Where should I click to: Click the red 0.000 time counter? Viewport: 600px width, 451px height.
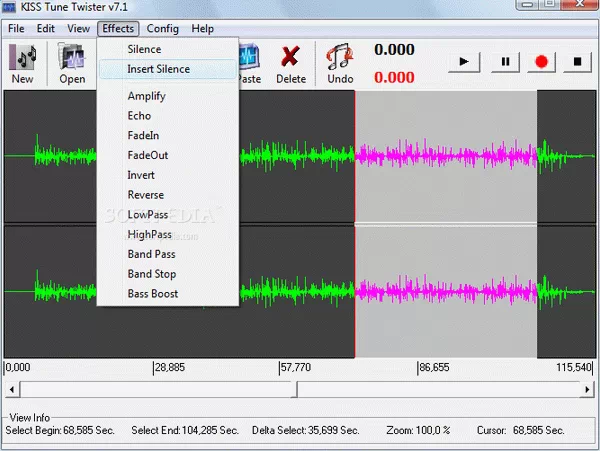[394, 78]
